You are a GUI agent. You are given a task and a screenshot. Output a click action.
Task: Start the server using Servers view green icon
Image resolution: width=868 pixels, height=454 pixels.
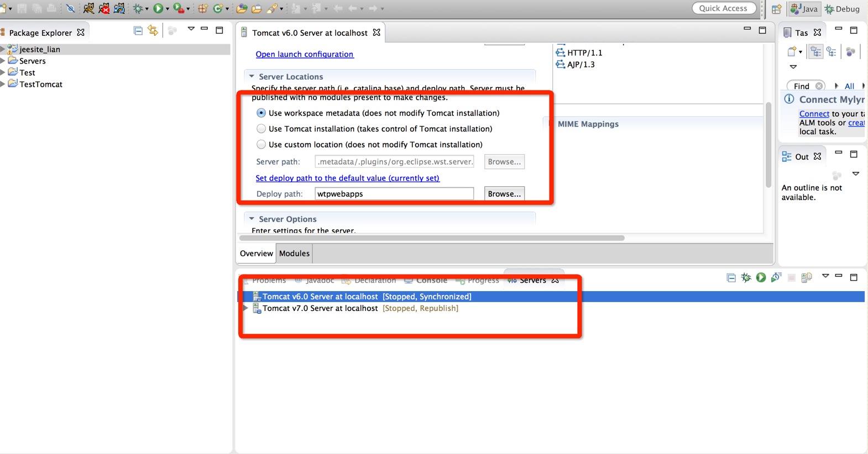point(761,277)
